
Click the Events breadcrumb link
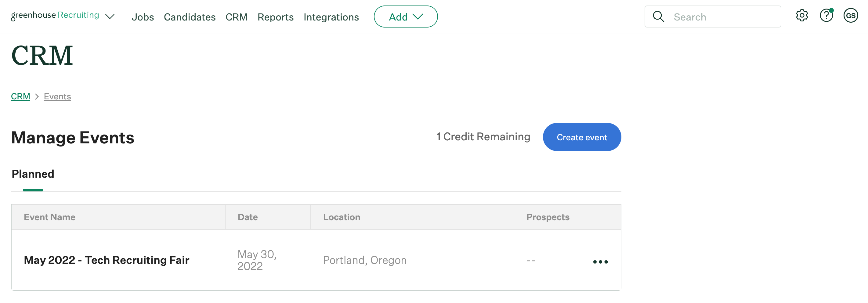(57, 97)
